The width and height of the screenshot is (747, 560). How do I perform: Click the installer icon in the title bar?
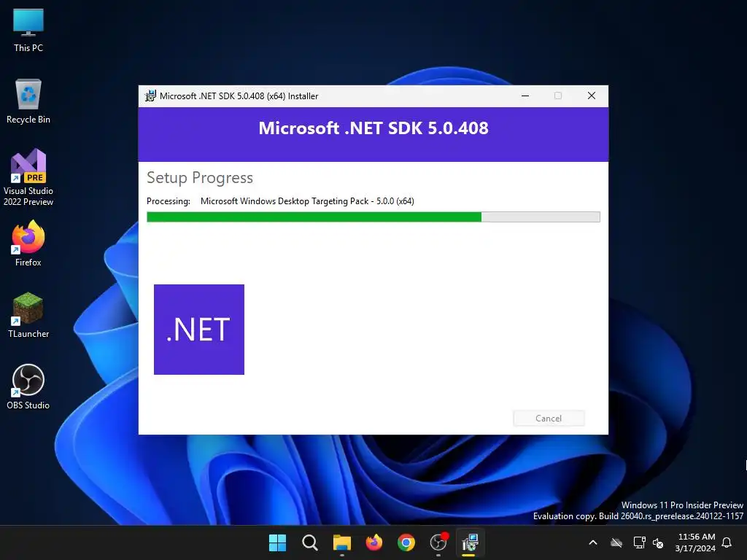click(x=150, y=96)
